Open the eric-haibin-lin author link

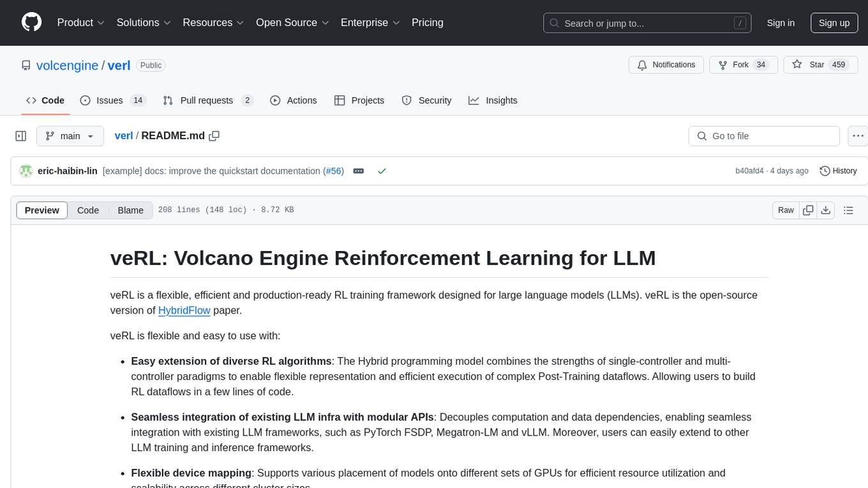[x=68, y=171]
